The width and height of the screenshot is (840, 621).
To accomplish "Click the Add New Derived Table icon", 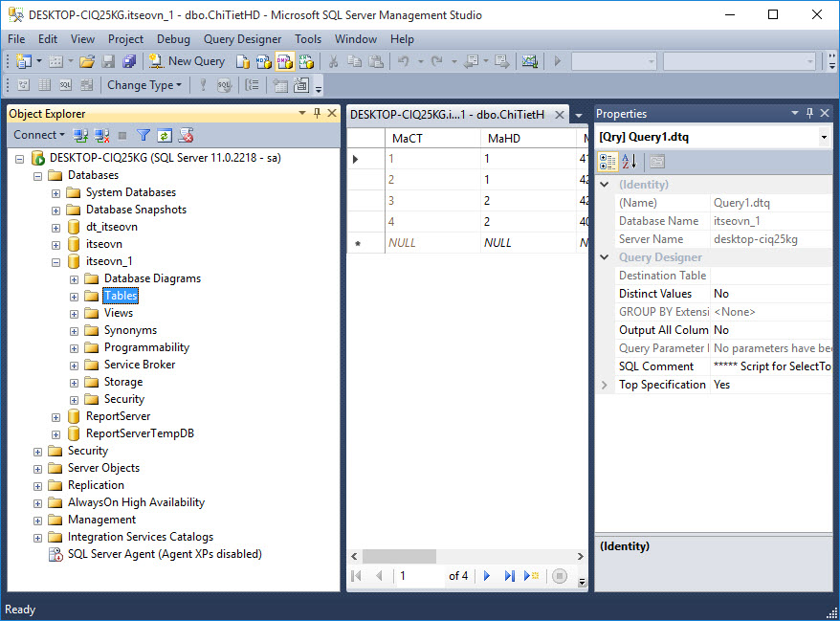I will pyautogui.click(x=301, y=84).
